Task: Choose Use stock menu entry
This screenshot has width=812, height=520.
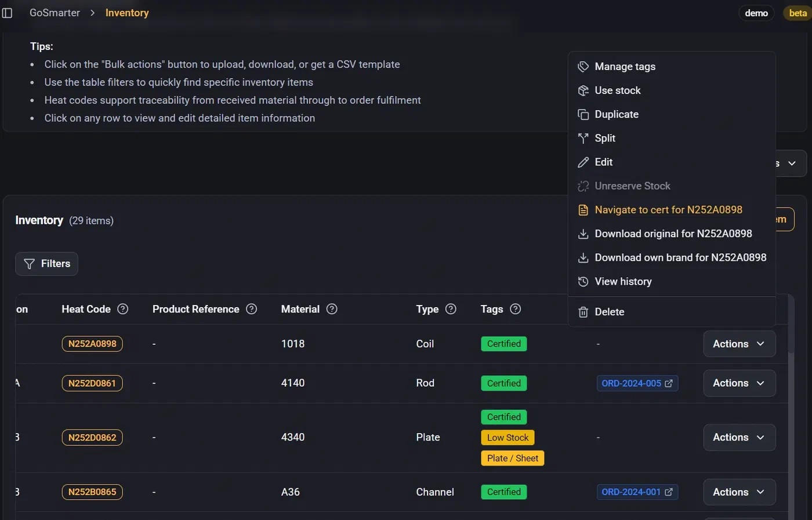Action: pyautogui.click(x=672, y=90)
